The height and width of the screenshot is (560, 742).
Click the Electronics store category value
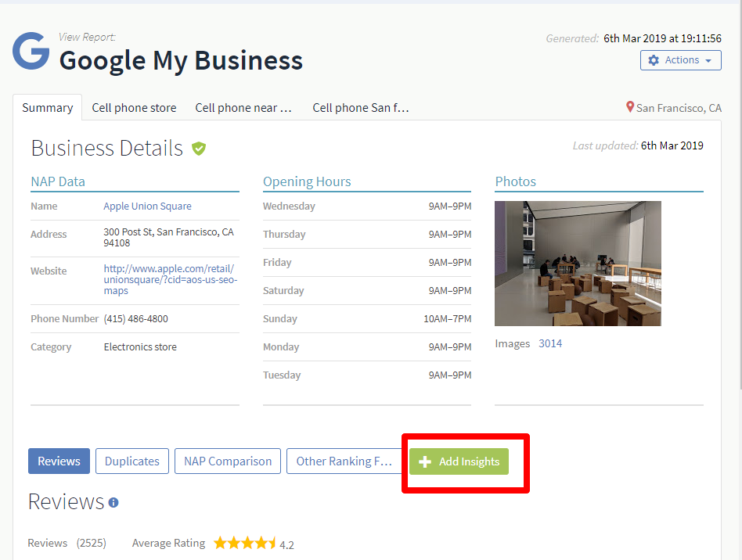click(x=140, y=347)
